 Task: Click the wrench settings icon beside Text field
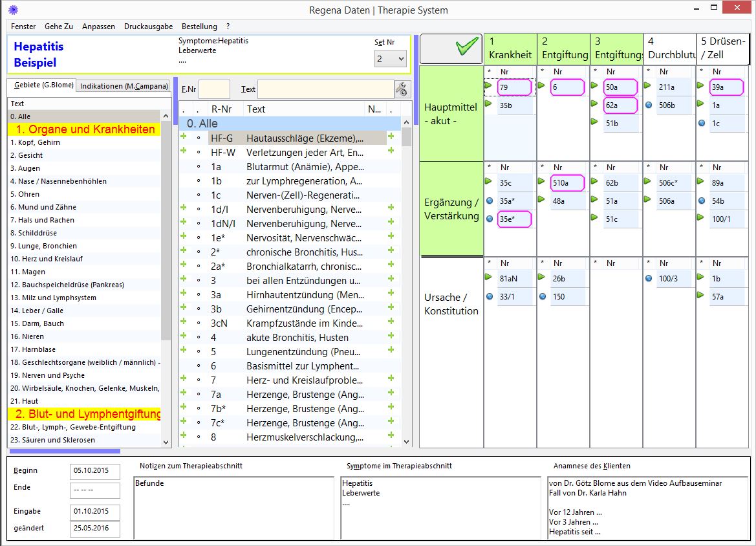pyautogui.click(x=402, y=89)
